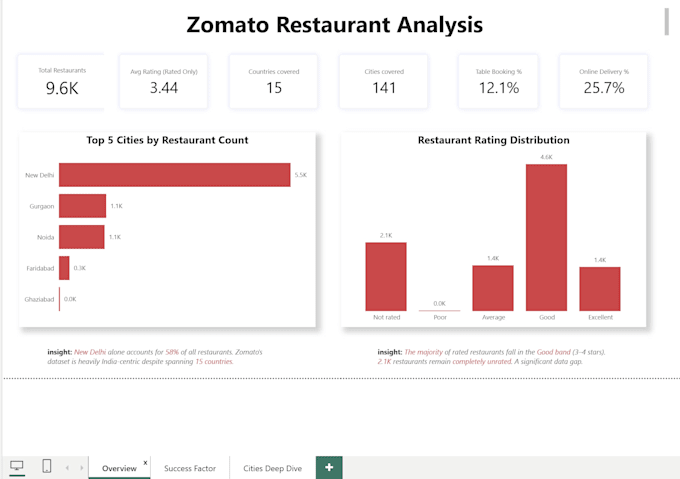The width and height of the screenshot is (680, 479).
Task: Select the Cities covered 141 card
Action: tap(384, 81)
